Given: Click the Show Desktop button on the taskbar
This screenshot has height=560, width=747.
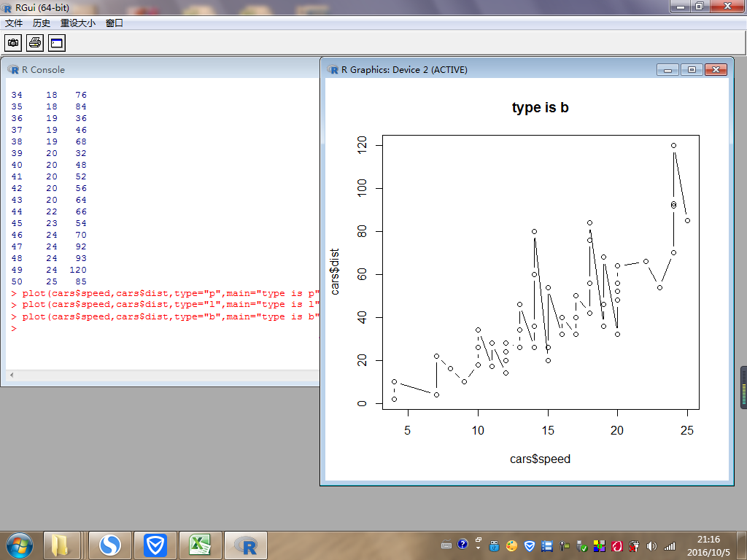Looking at the screenshot, I should (742, 545).
